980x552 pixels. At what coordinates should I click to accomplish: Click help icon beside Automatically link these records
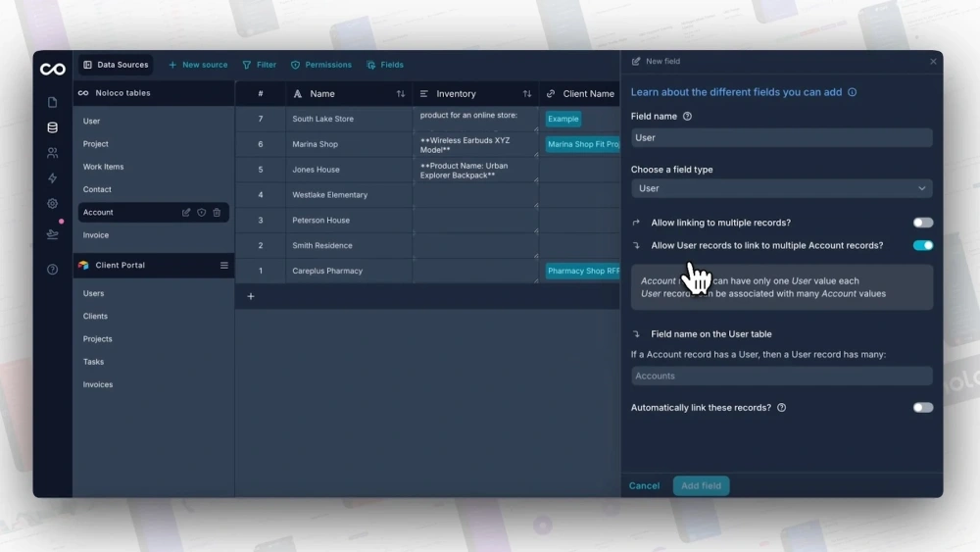[x=781, y=408]
